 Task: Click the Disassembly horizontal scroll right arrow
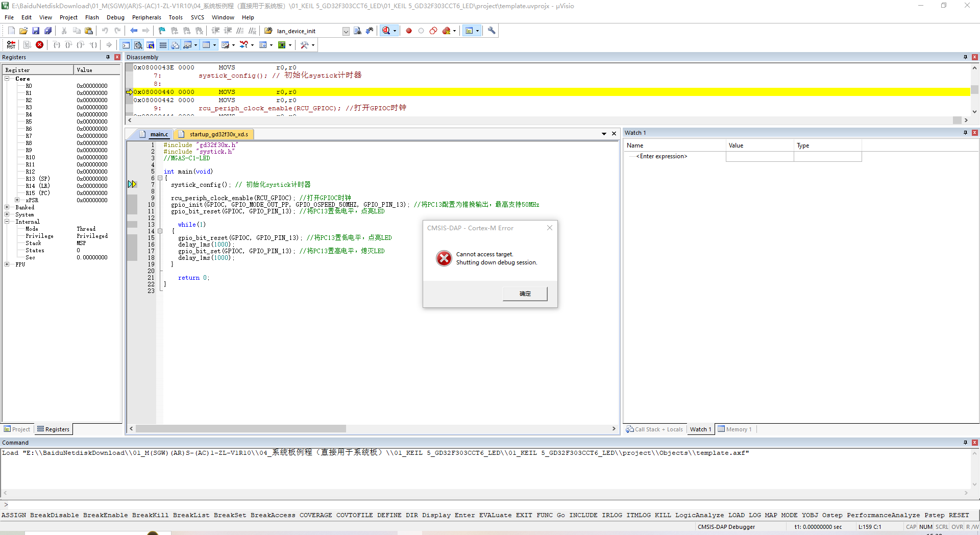coord(966,120)
